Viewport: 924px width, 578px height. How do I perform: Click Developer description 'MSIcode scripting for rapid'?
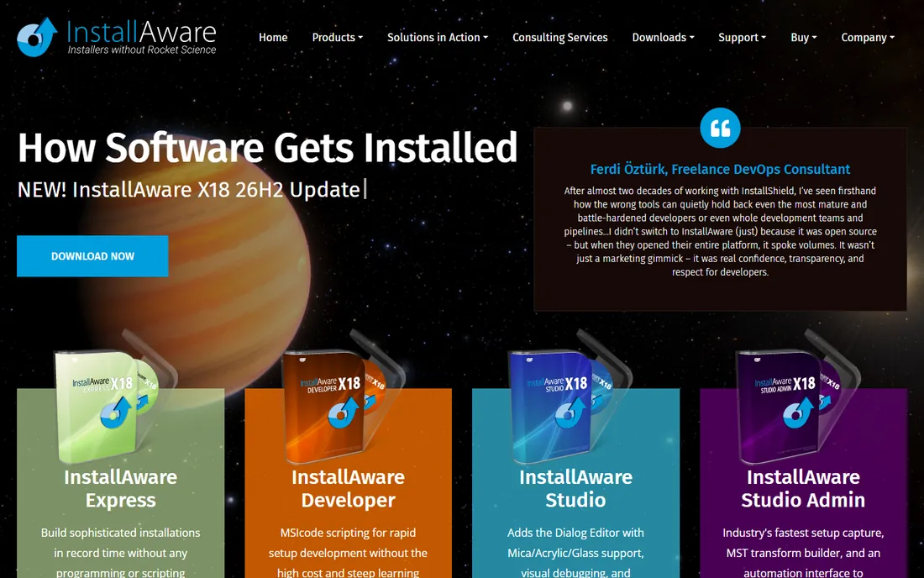click(x=349, y=533)
